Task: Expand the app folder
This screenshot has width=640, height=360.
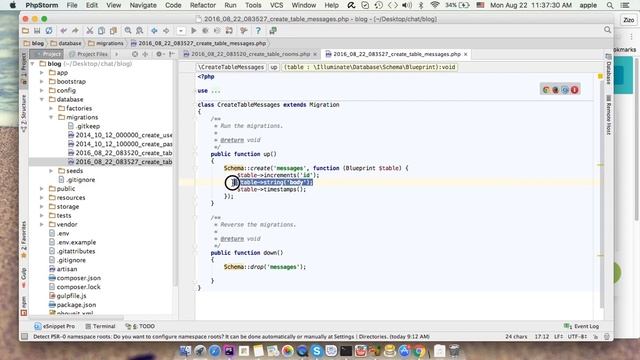Action: click(42, 73)
